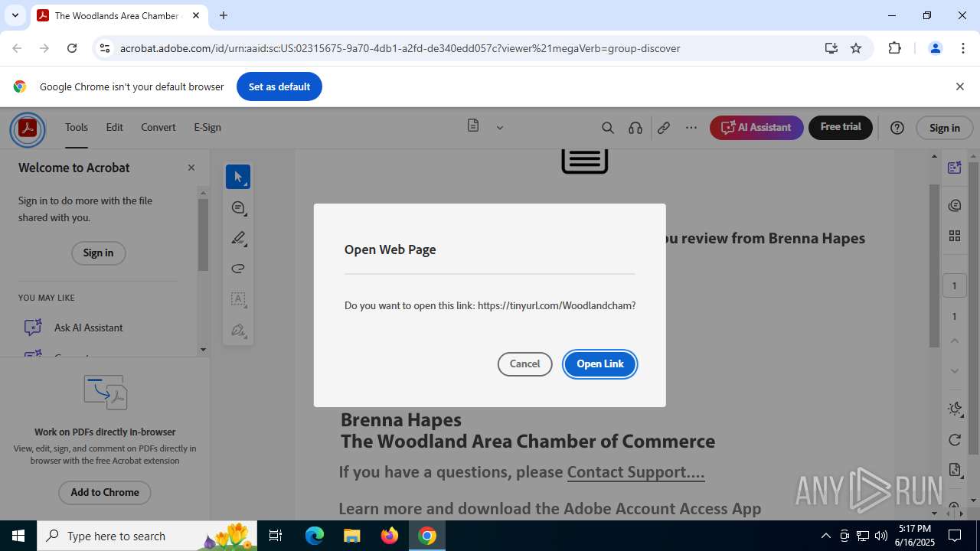980x551 pixels.
Task: Open Task View on taskbar
Action: (x=276, y=536)
